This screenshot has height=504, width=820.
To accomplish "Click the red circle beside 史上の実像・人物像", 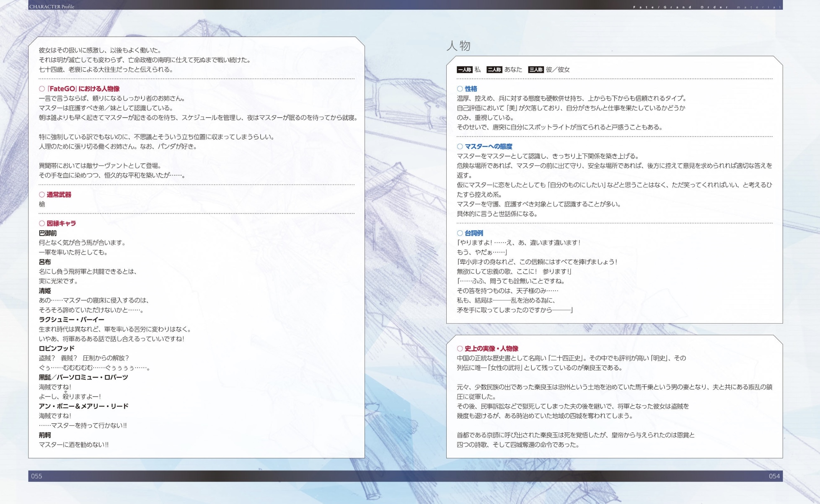I will tap(460, 349).
